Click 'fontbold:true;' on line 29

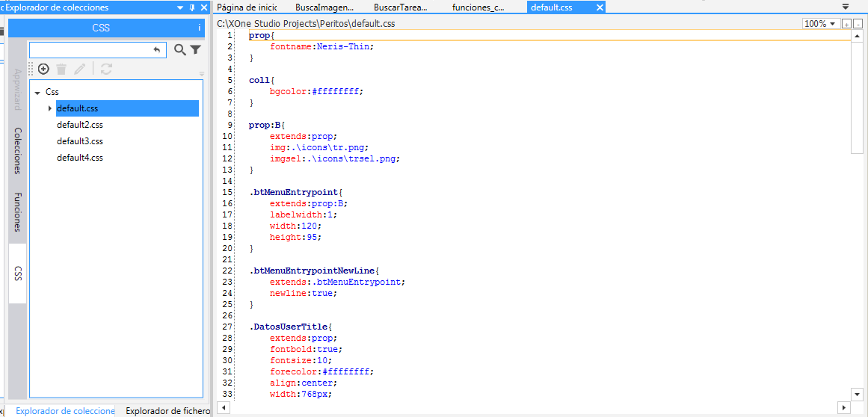[306, 349]
